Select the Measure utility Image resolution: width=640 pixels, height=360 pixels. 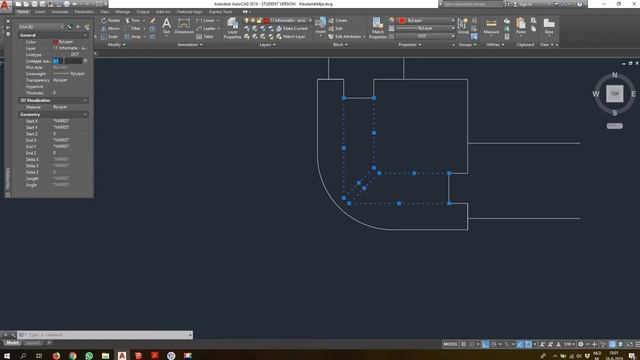click(491, 26)
